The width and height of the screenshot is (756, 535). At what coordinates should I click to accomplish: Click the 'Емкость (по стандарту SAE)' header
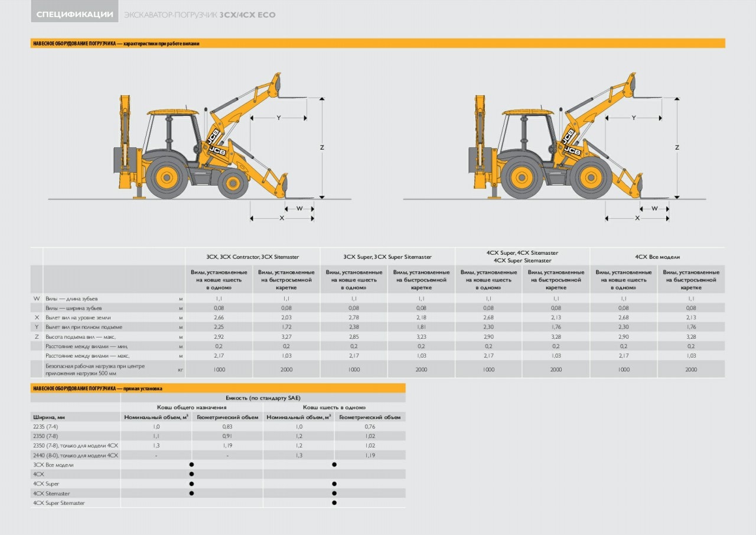[x=263, y=398]
